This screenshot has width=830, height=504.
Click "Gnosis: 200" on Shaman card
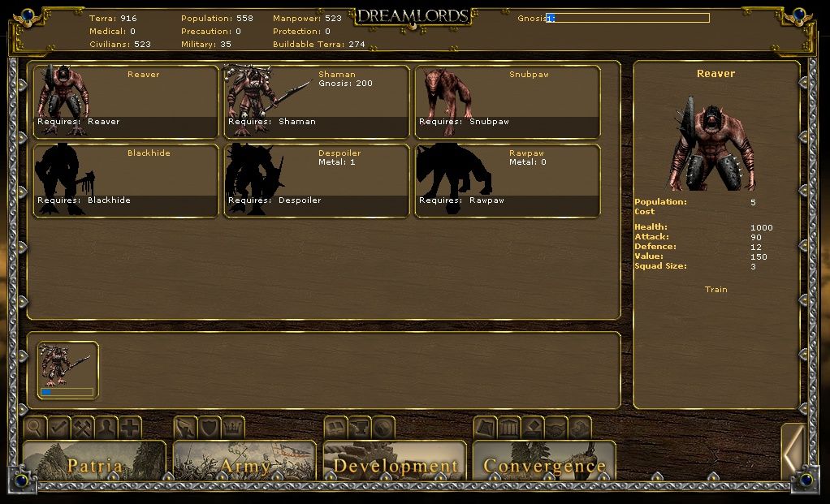pyautogui.click(x=345, y=83)
